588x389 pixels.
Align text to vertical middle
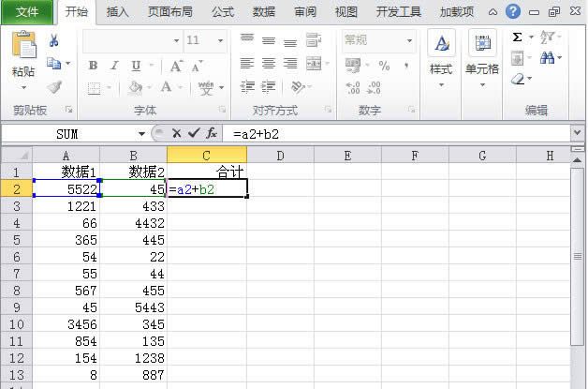coord(269,40)
